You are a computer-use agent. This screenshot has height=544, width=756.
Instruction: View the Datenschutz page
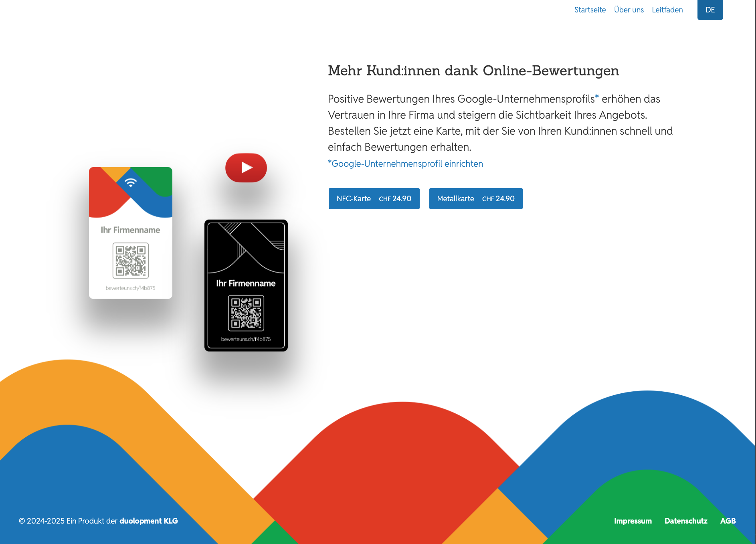pyautogui.click(x=685, y=521)
